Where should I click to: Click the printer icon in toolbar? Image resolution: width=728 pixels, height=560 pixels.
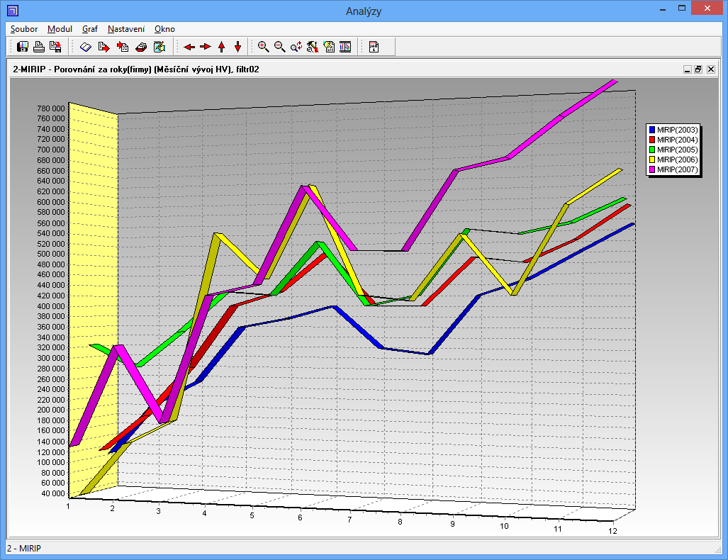[39, 47]
